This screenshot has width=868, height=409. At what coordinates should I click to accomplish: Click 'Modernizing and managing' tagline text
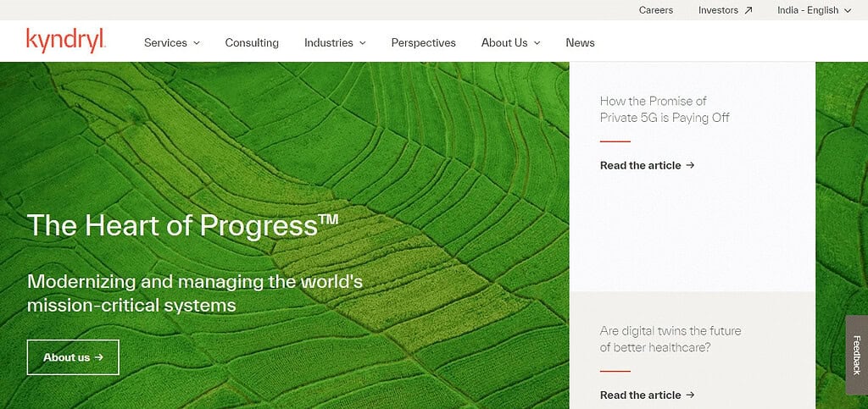point(195,294)
